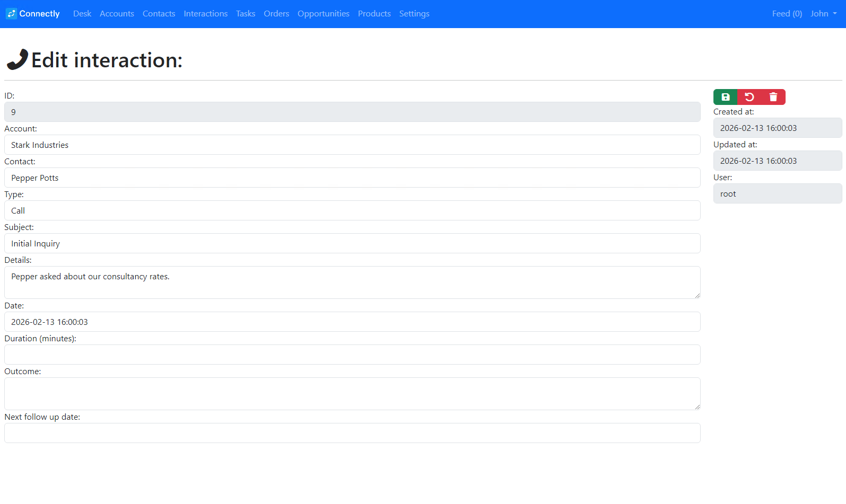Select the Next follow up date field
The width and height of the screenshot is (846, 504).
pyautogui.click(x=352, y=433)
